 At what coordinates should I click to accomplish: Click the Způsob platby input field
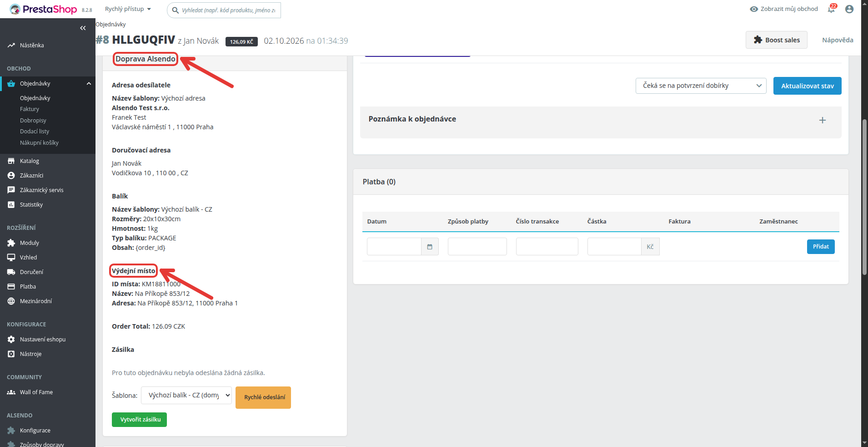477,247
